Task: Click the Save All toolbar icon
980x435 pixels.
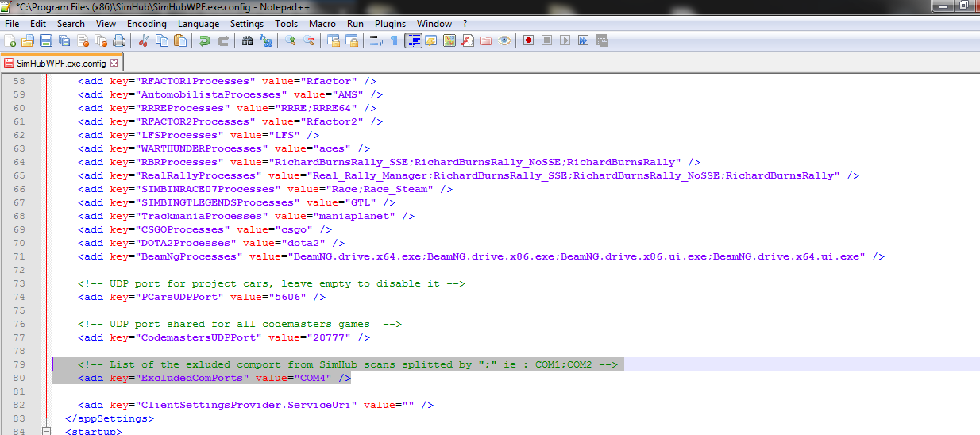Action: click(64, 40)
